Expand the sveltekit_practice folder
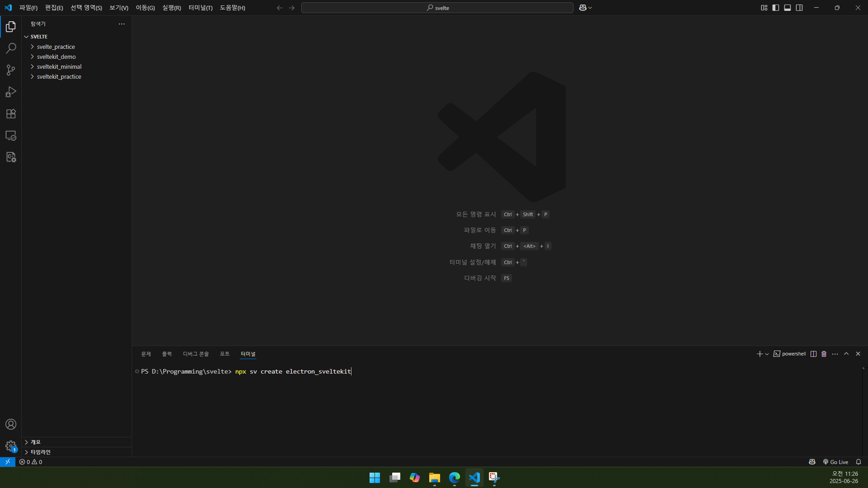 click(x=77, y=76)
